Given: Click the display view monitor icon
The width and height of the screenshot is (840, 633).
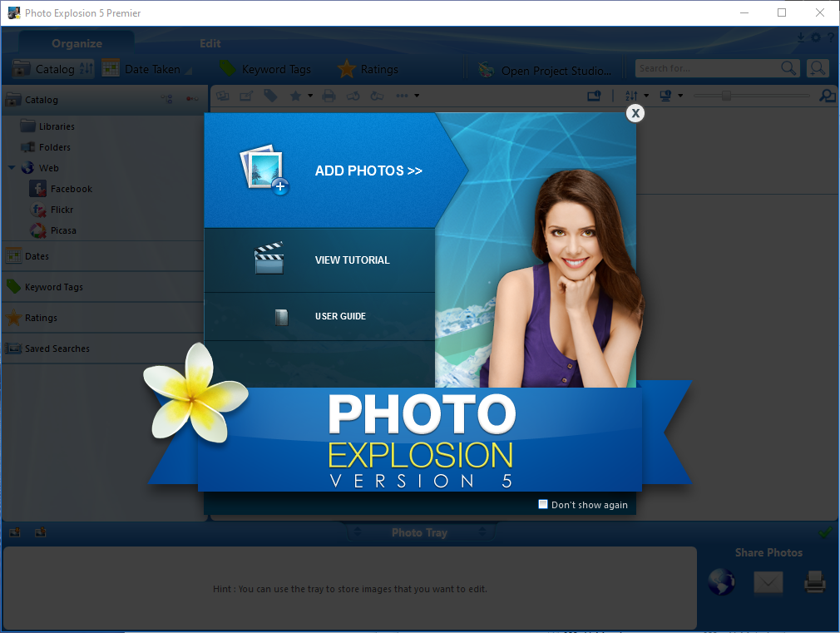Looking at the screenshot, I should (666, 96).
